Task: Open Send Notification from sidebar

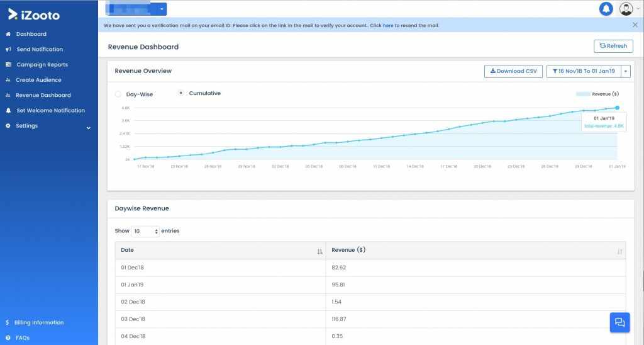Action: tap(39, 49)
